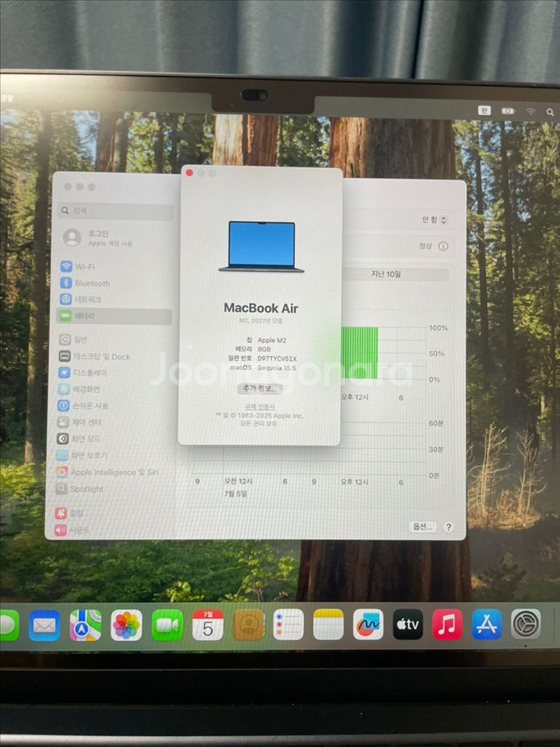Open Notes in the Dock
Image resolution: width=560 pixels, height=747 pixels.
click(x=328, y=624)
